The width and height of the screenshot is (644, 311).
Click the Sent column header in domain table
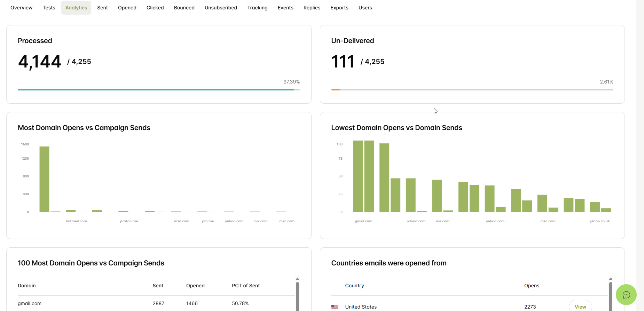(x=158, y=286)
